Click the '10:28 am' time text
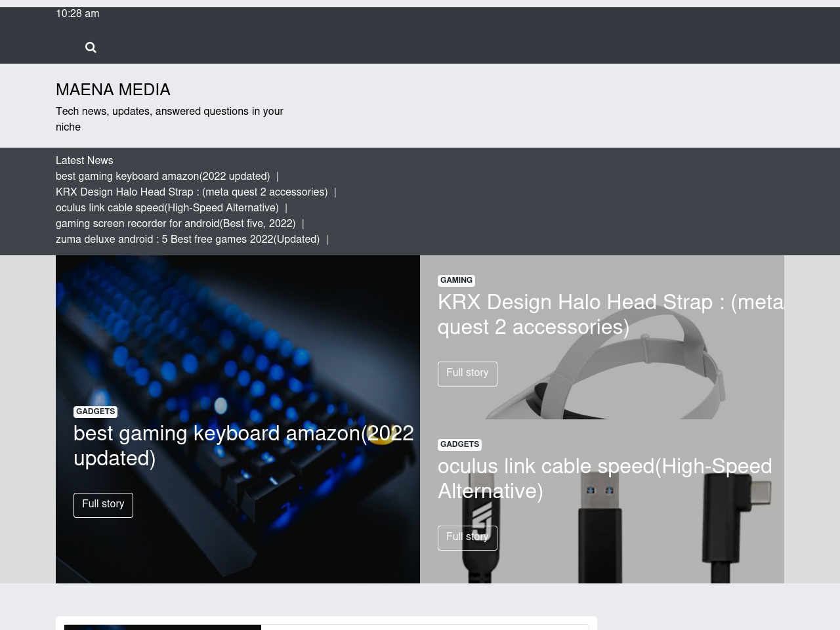Image resolution: width=840 pixels, height=630 pixels. coord(77,14)
